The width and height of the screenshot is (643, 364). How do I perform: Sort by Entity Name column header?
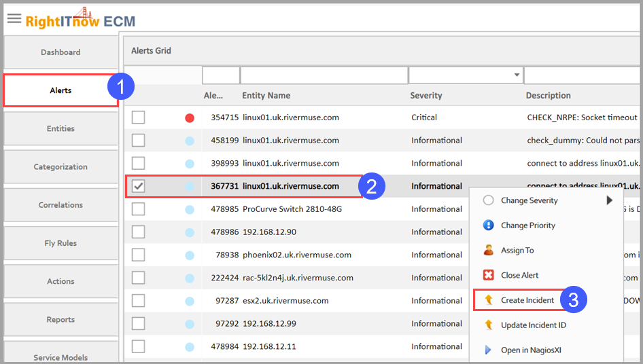[x=266, y=96]
